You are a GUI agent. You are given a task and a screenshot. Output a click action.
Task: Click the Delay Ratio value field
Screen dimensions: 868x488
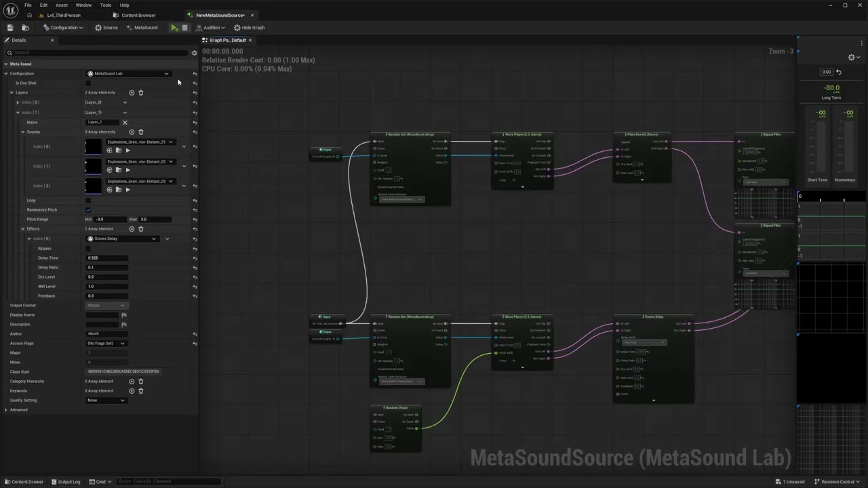[x=107, y=268]
